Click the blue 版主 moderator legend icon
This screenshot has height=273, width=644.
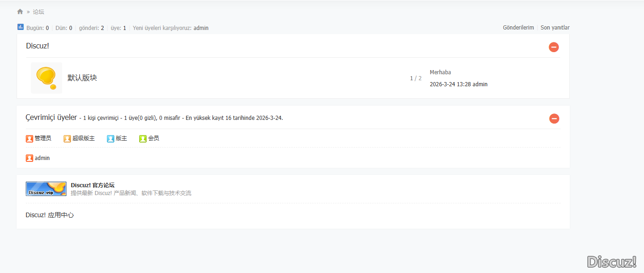(x=111, y=138)
